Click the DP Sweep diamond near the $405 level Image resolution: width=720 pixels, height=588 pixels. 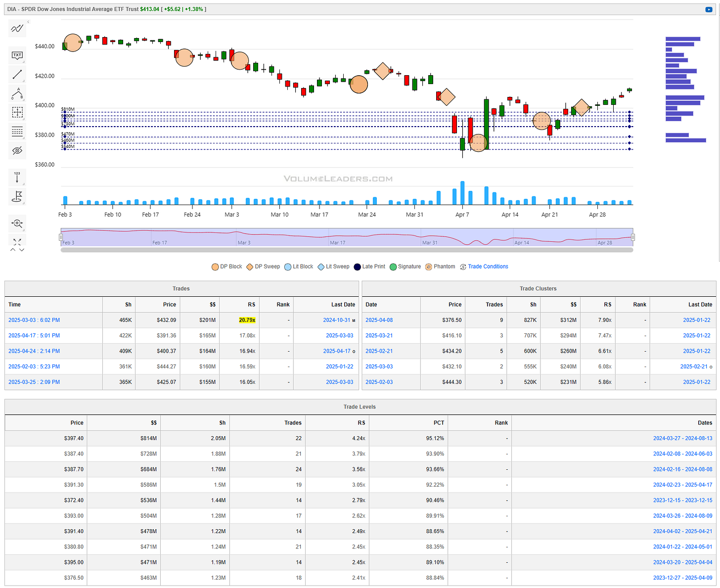tap(447, 97)
